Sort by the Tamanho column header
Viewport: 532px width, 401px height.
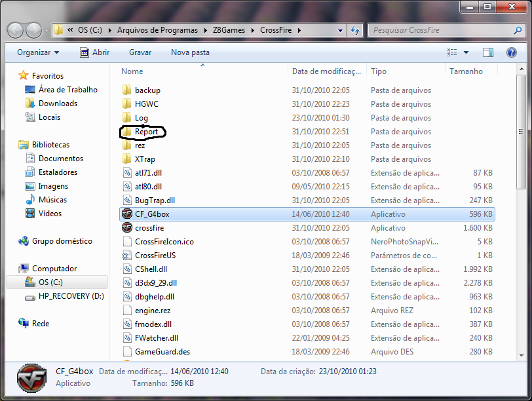[466, 71]
